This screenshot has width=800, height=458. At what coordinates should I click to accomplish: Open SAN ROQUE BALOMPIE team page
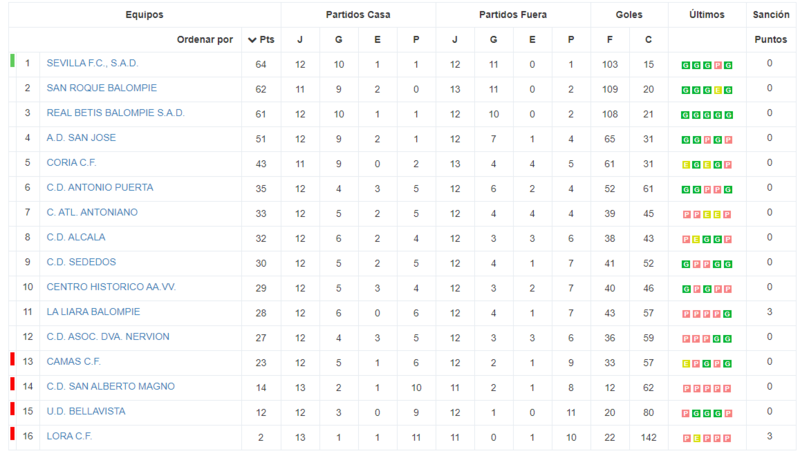coord(102,88)
